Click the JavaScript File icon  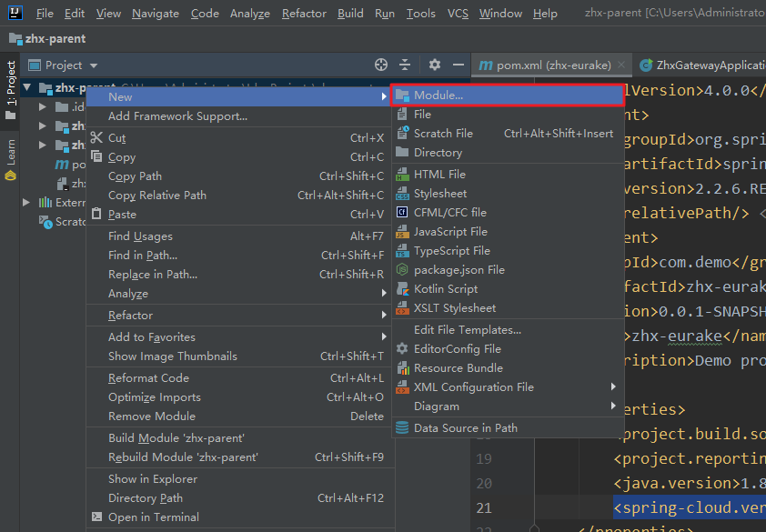402,232
